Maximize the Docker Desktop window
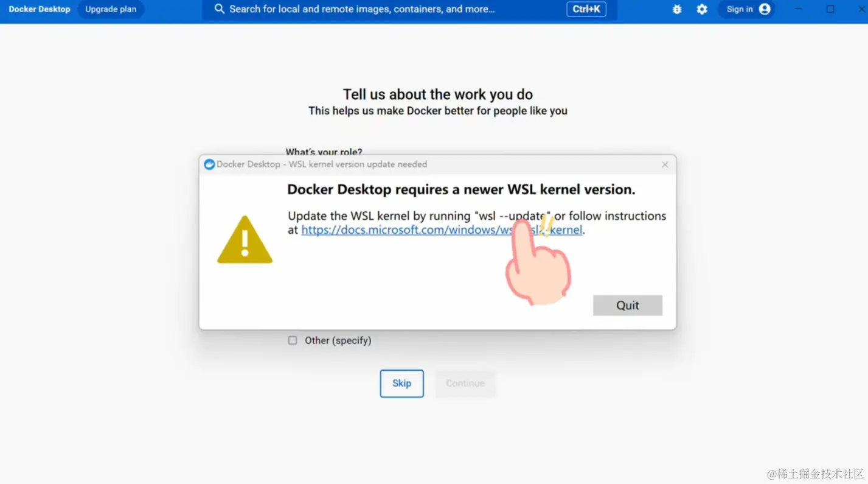This screenshot has width=868, height=484. (830, 9)
